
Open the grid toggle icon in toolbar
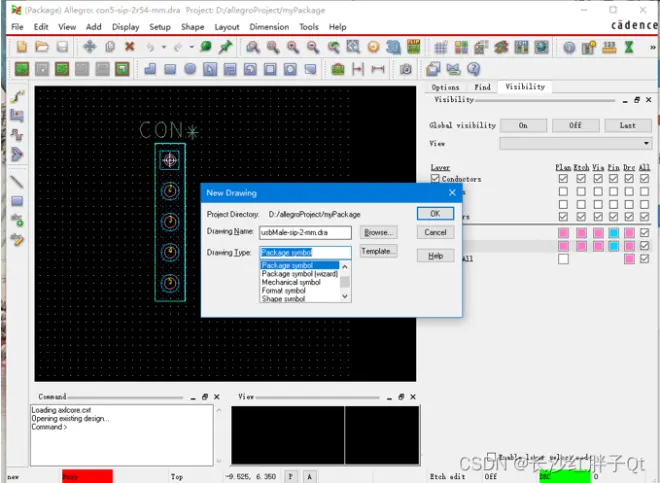point(440,47)
